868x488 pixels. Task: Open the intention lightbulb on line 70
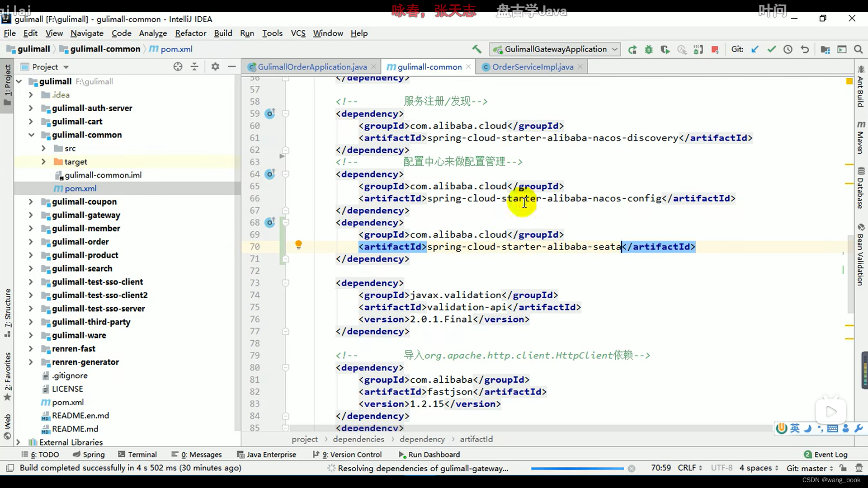pos(298,245)
